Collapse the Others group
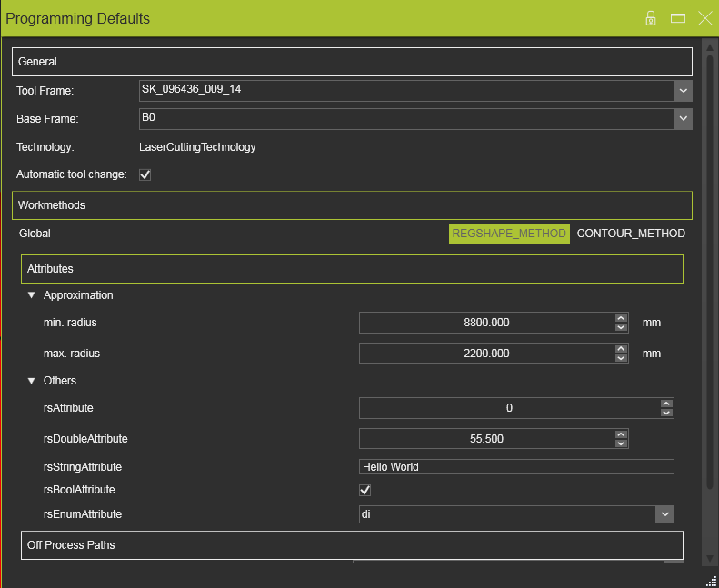Screen dimensions: 719x588 32,381
